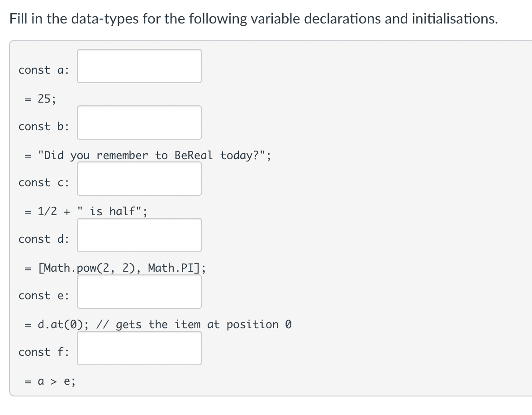Click the data-type input for const f
Screen dimensions: 532x415
point(139,348)
